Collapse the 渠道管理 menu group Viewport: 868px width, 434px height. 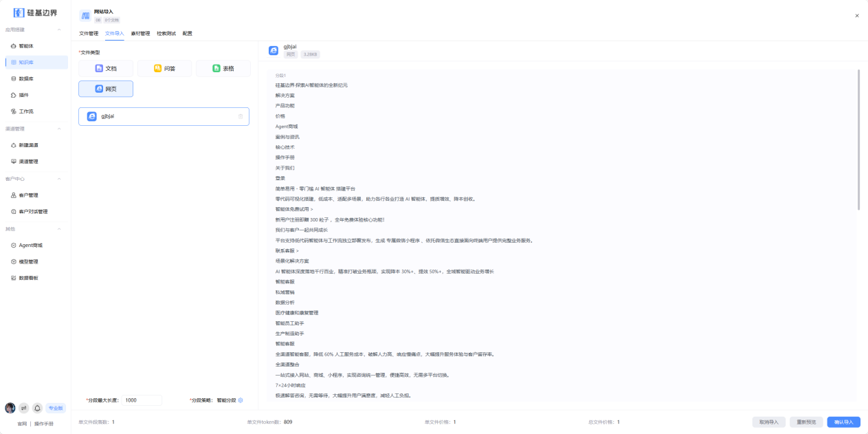pyautogui.click(x=59, y=129)
